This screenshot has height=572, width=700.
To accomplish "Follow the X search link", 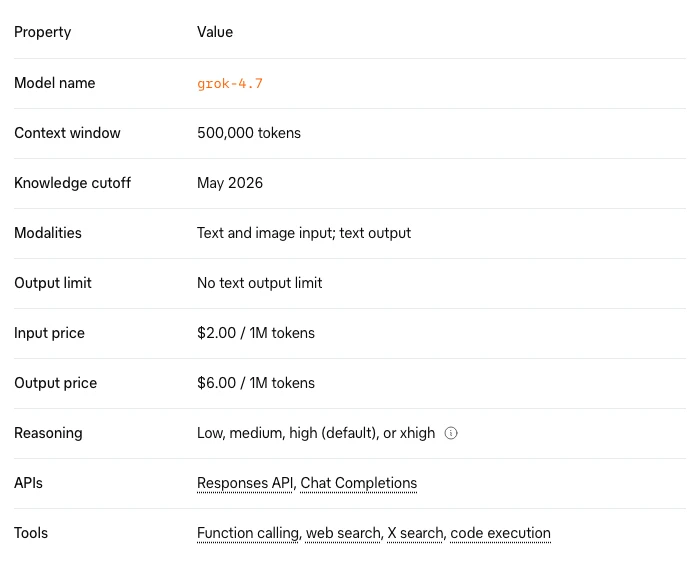I will click(415, 533).
